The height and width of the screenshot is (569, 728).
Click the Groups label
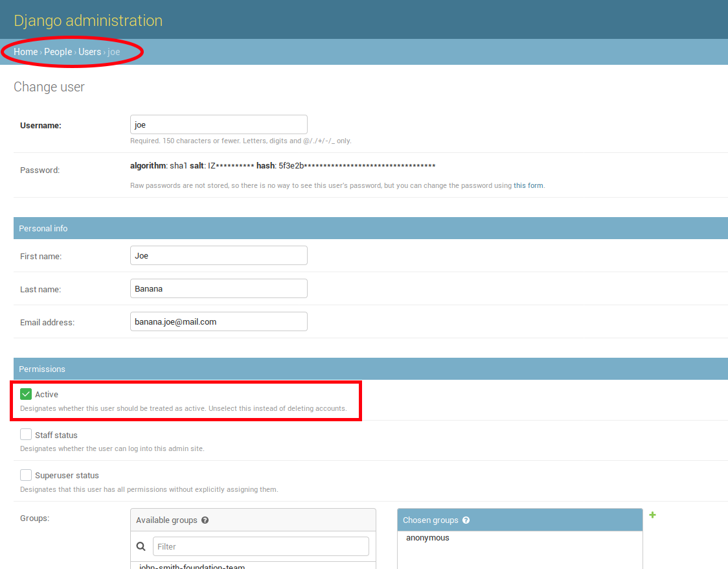pyautogui.click(x=34, y=518)
